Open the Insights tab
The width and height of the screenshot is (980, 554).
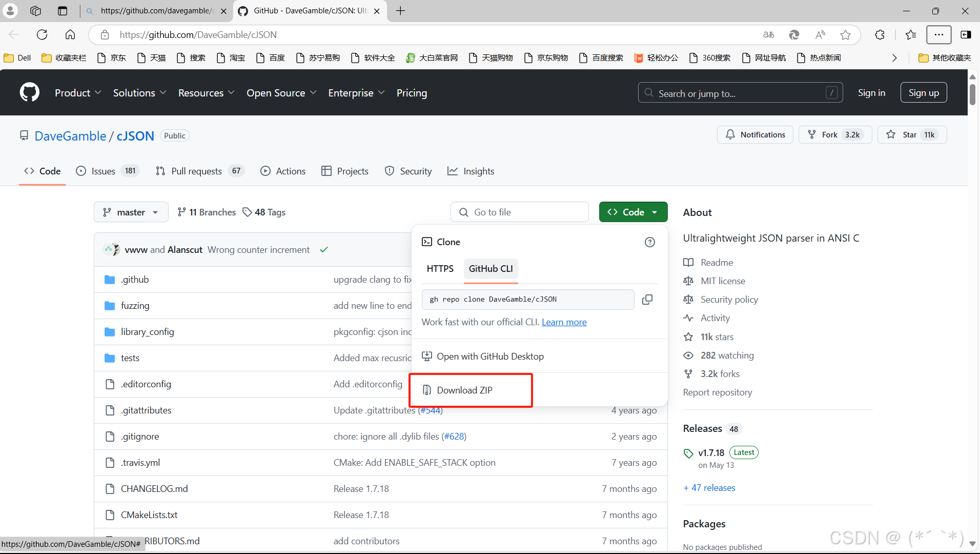coord(471,171)
